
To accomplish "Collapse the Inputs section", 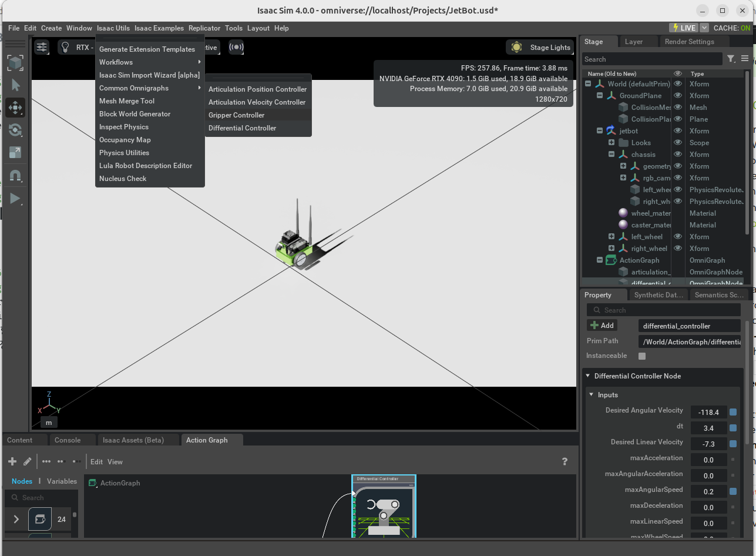I will [x=592, y=395].
